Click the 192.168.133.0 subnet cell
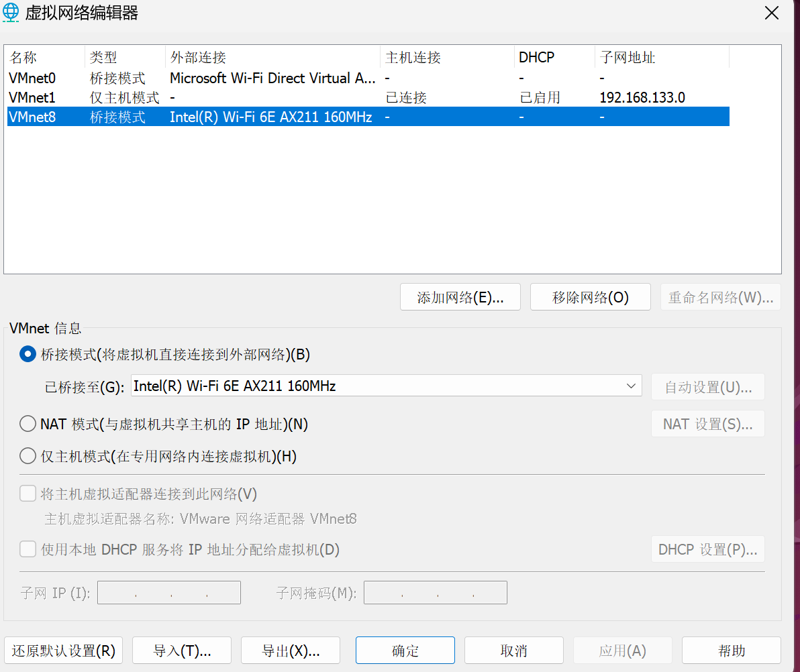Image resolution: width=800 pixels, height=672 pixels. click(x=642, y=97)
